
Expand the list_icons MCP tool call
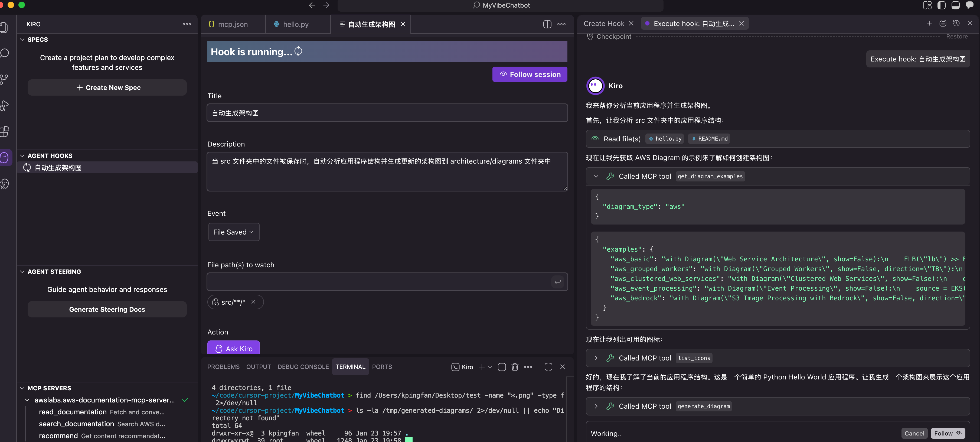(x=596, y=358)
